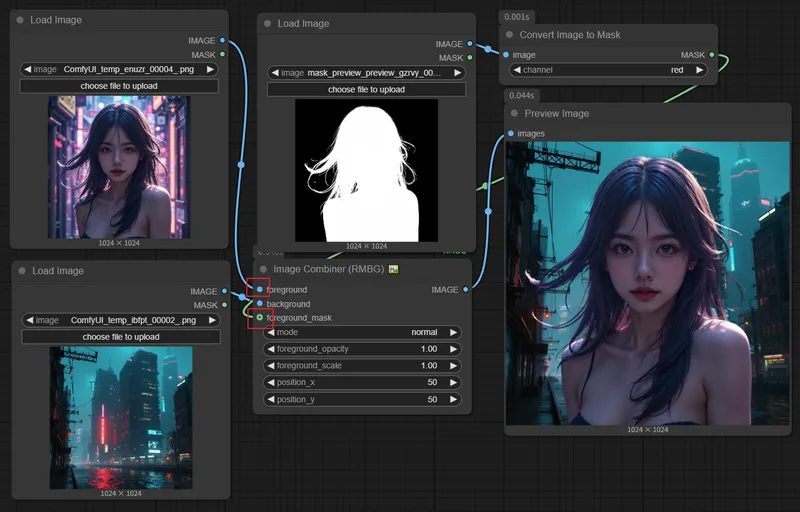
Task: Click the white silhouette mask thumbnail
Action: point(366,170)
